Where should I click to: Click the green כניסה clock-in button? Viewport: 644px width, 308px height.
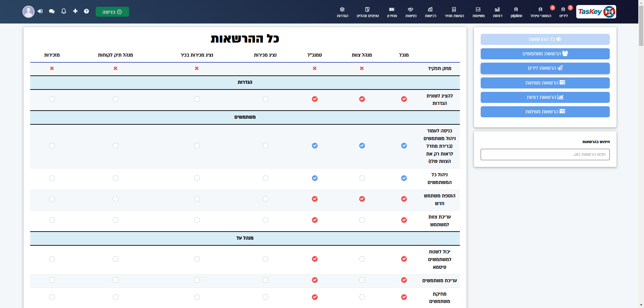[112, 12]
